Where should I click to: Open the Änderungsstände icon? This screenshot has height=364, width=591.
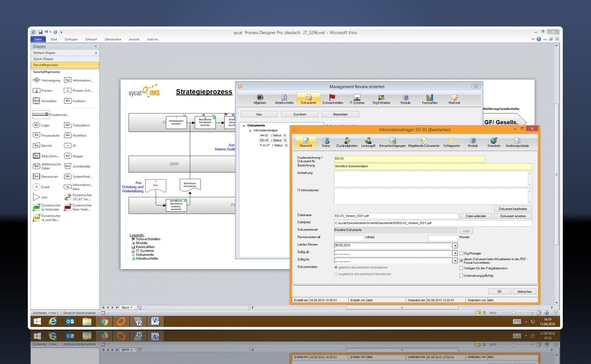click(517, 141)
